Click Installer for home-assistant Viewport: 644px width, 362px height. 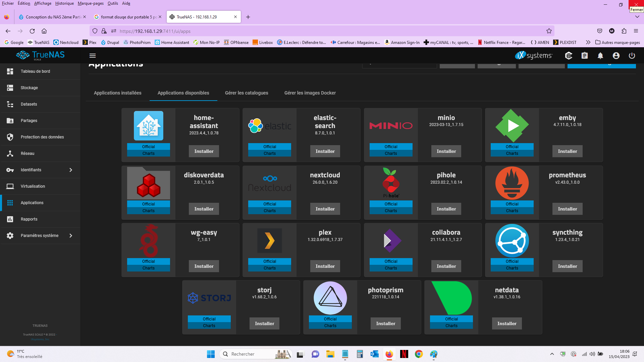tap(204, 151)
